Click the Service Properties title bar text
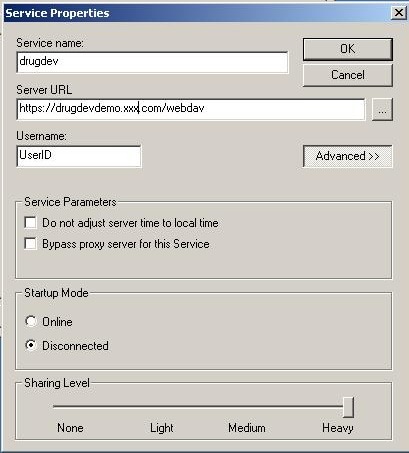 pyautogui.click(x=57, y=13)
